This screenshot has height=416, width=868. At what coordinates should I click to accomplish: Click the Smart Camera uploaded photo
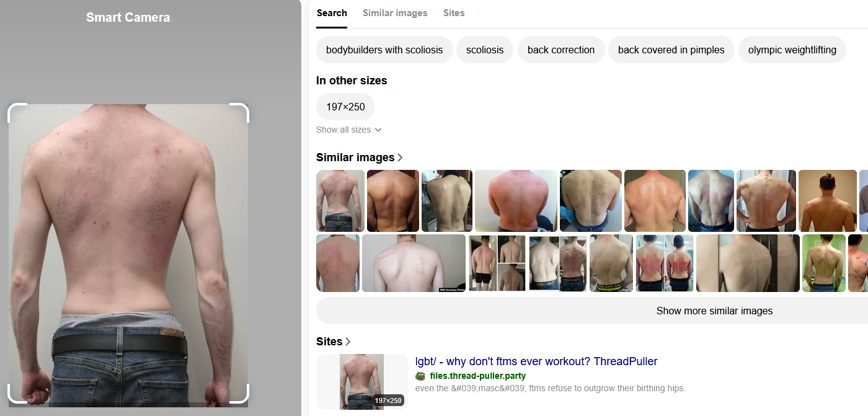coord(128,255)
